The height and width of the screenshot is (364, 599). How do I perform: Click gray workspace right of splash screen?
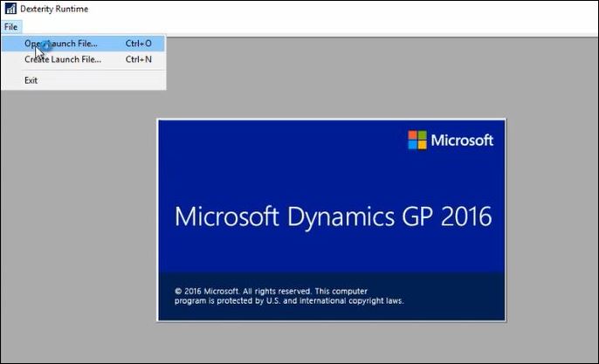pyautogui.click(x=550, y=218)
